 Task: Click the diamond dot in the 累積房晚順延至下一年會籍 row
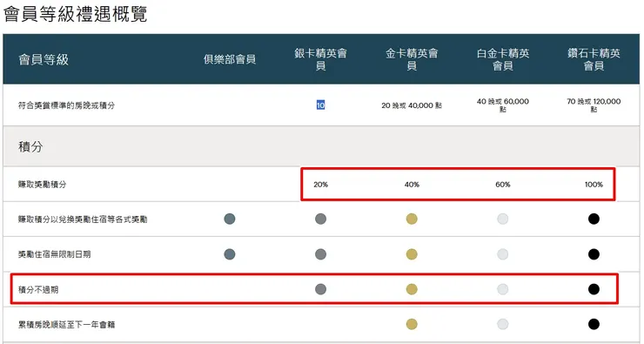coord(594,324)
